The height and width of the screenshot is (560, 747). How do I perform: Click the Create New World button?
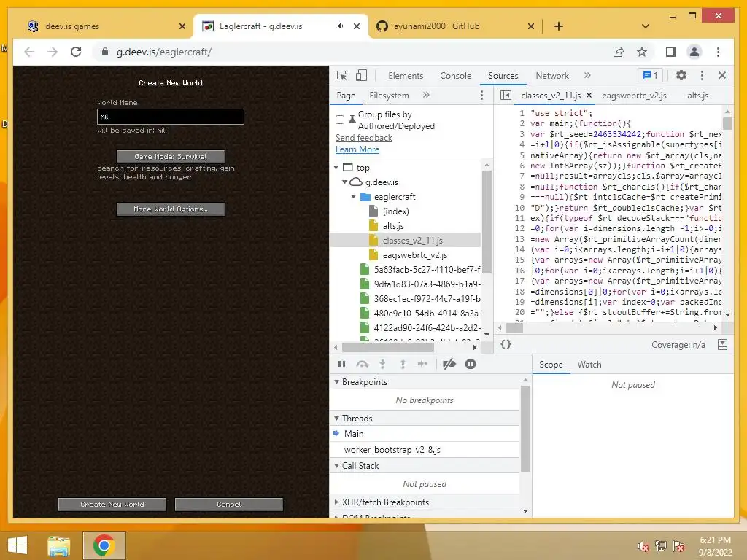coord(112,505)
